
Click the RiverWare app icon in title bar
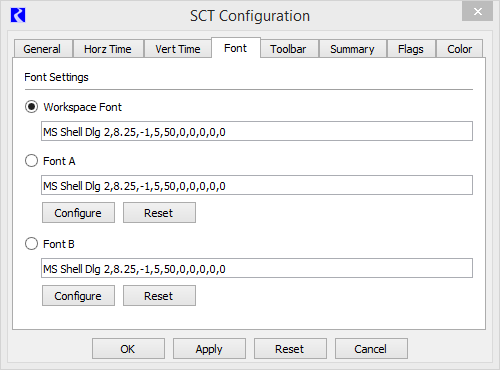click(18, 15)
